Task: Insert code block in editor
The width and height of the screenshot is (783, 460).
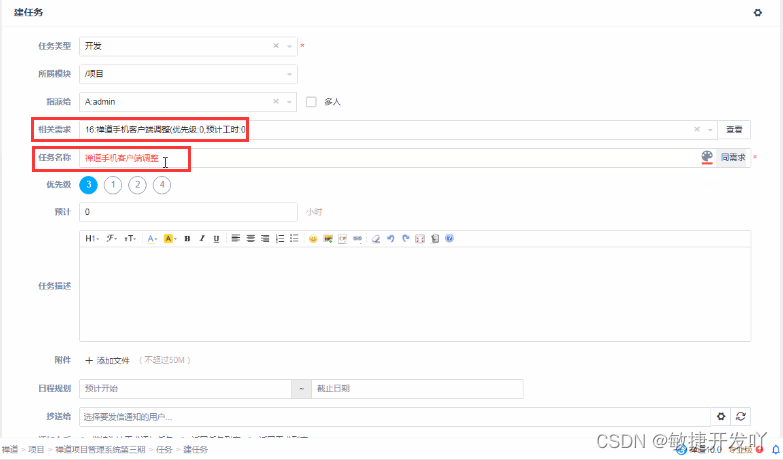Action: [x=343, y=239]
